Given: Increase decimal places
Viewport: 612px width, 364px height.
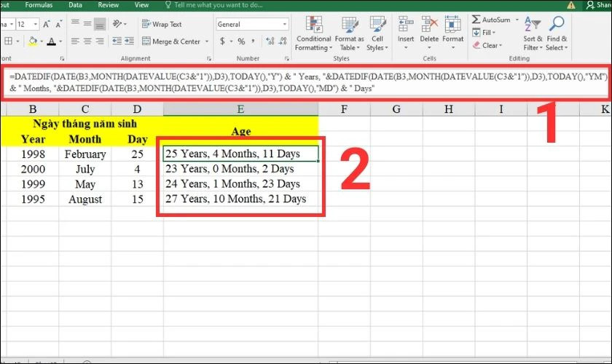Looking at the screenshot, I should (x=270, y=41).
